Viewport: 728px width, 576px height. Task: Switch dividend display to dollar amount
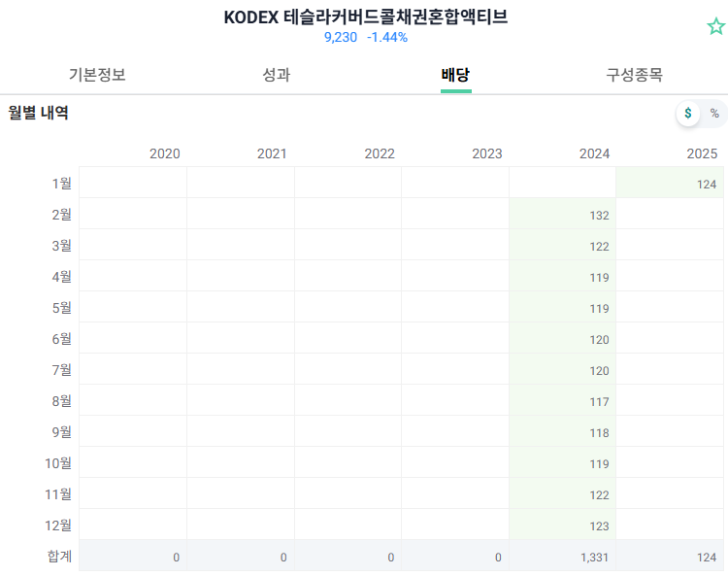688,113
